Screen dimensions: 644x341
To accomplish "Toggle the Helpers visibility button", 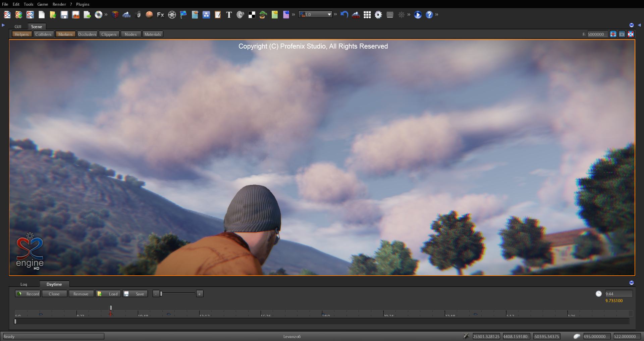I will pos(22,34).
